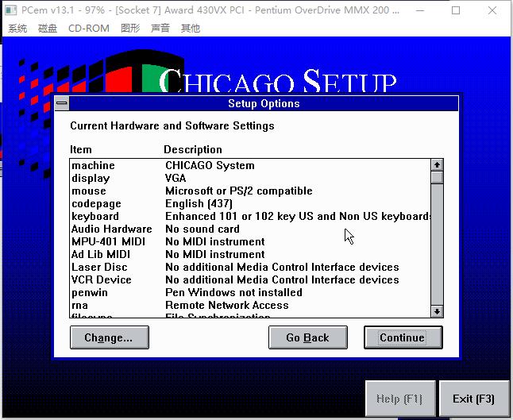
Task: Minimize the PCem window
Action: click(420, 10)
